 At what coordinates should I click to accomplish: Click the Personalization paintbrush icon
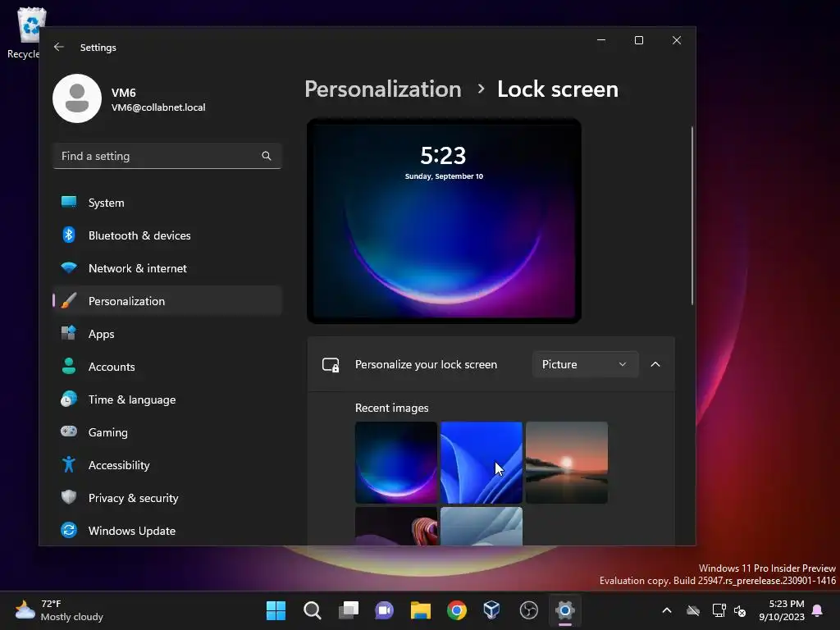coord(69,301)
